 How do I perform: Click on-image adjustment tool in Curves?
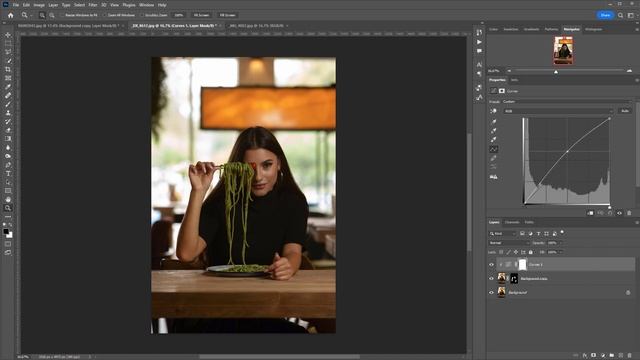[493, 111]
